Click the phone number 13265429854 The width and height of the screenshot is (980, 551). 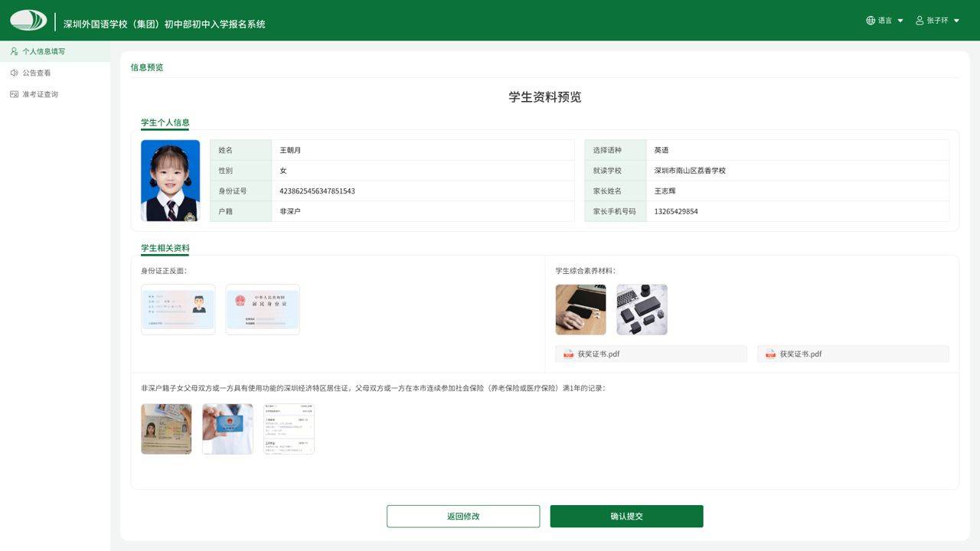(x=676, y=211)
